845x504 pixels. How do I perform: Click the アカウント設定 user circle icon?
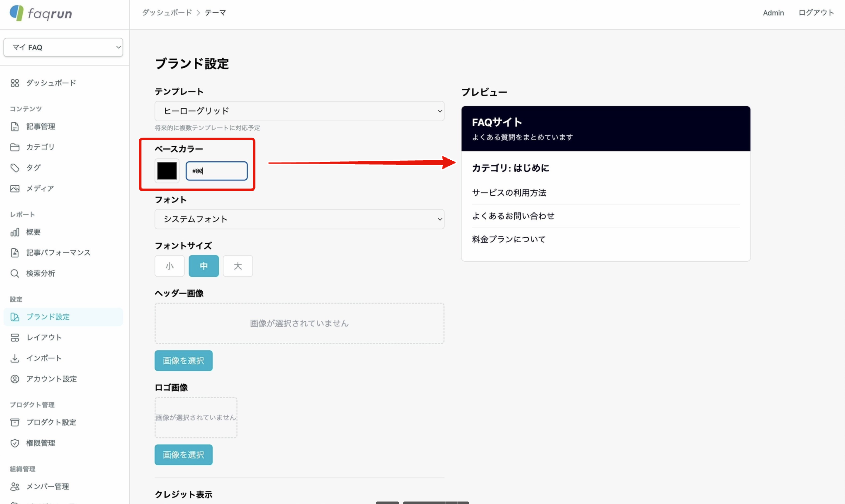[15, 379]
